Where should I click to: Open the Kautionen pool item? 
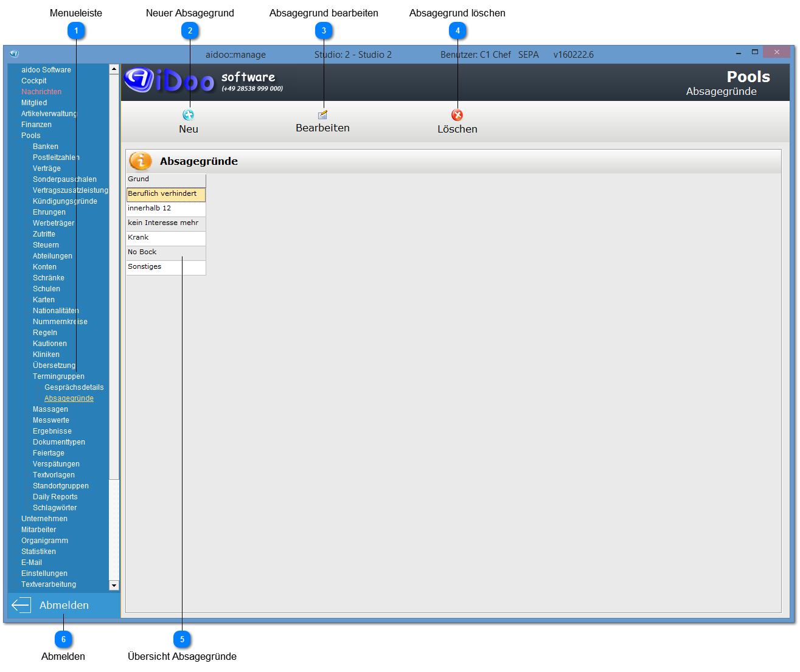[x=50, y=344]
